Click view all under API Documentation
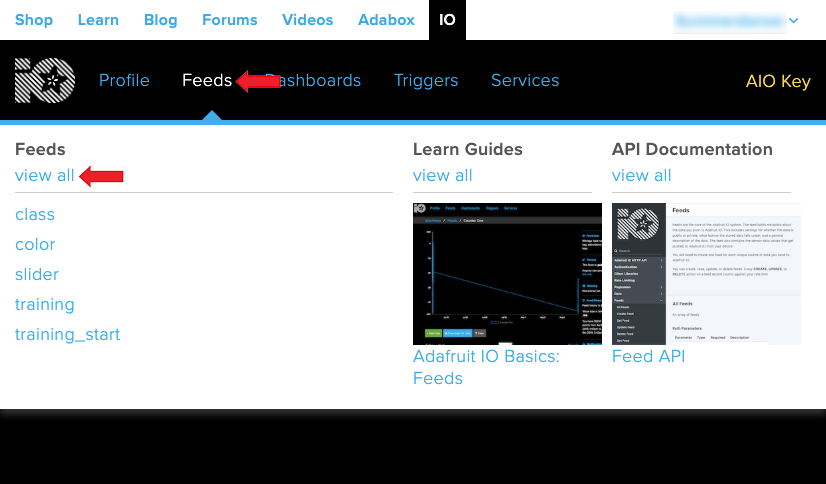This screenshot has height=484, width=826. pos(641,175)
